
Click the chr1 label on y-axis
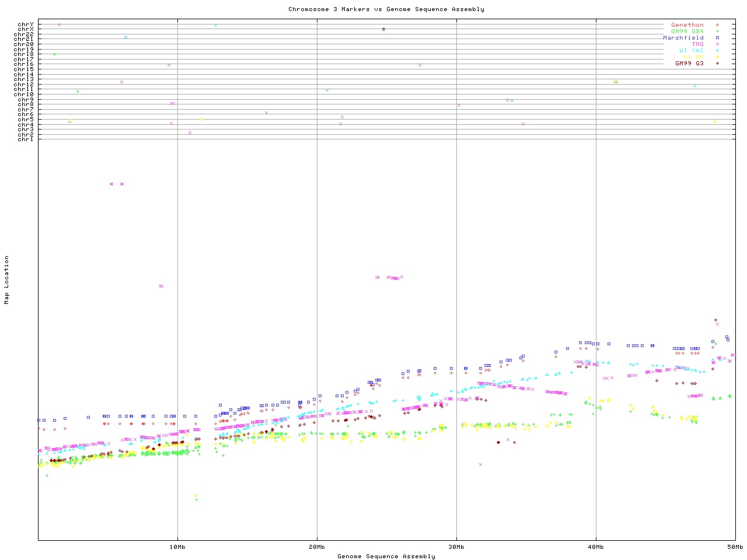26,139
